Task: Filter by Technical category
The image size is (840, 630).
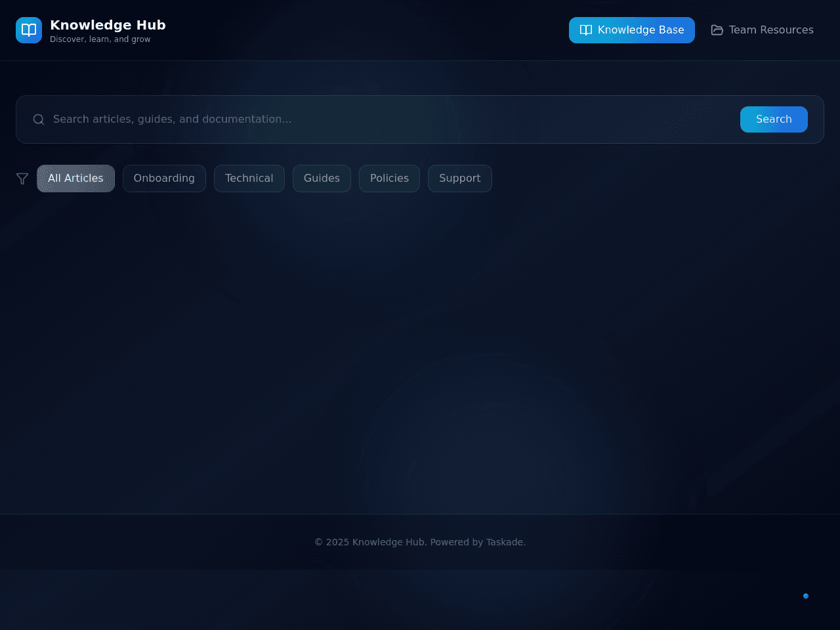Action: click(249, 178)
